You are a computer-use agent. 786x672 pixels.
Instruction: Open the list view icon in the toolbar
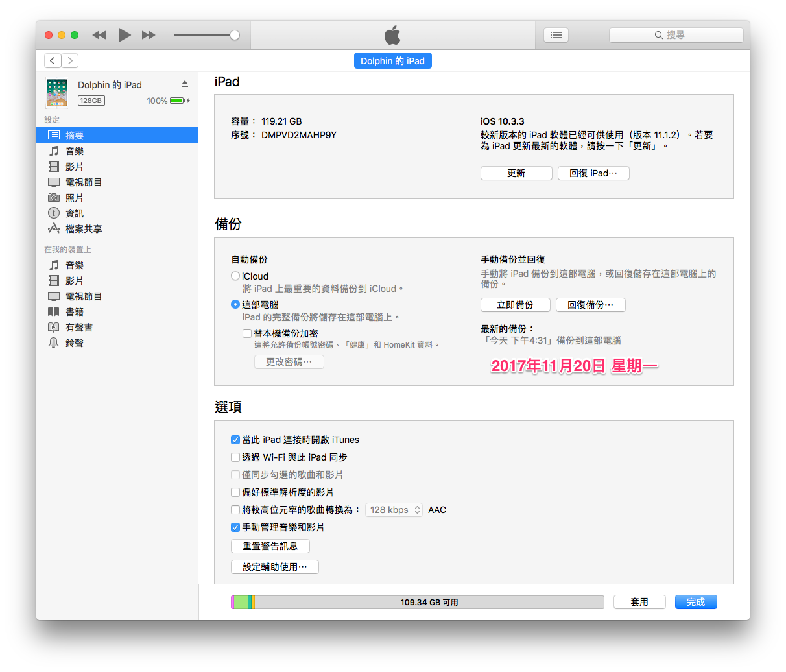tap(556, 35)
